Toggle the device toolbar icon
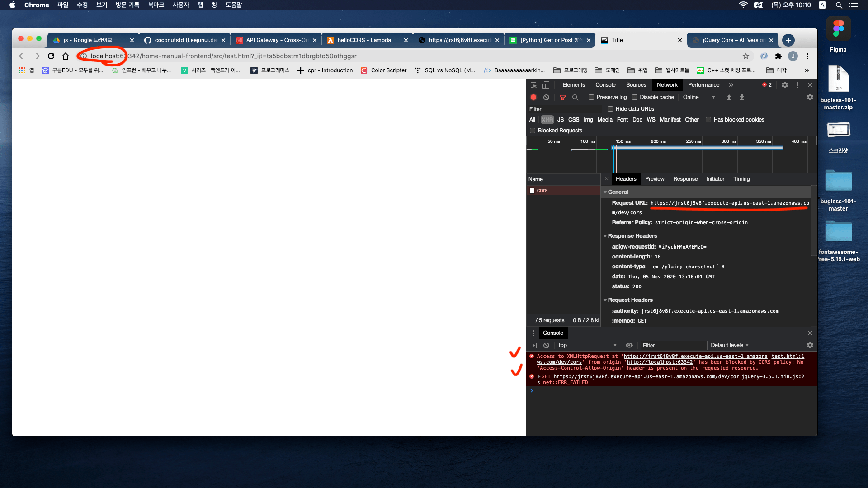The height and width of the screenshot is (488, 868). coord(546,85)
